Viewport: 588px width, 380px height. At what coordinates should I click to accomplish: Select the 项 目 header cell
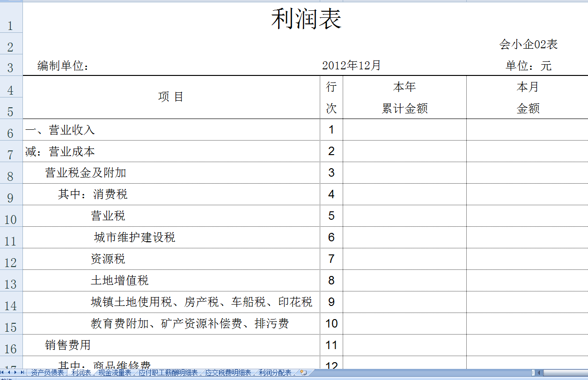point(171,97)
